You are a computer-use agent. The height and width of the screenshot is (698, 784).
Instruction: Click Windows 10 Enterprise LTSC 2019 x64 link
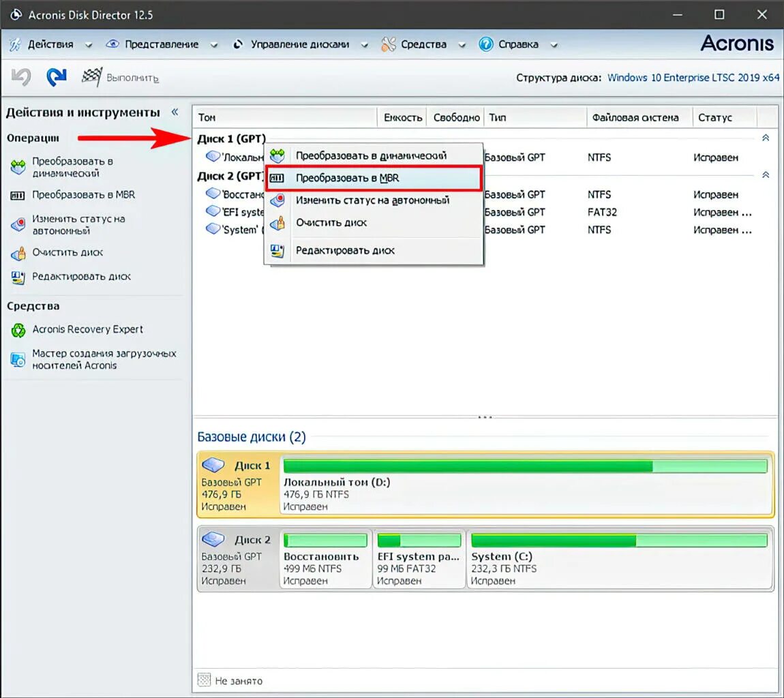pyautogui.click(x=693, y=78)
